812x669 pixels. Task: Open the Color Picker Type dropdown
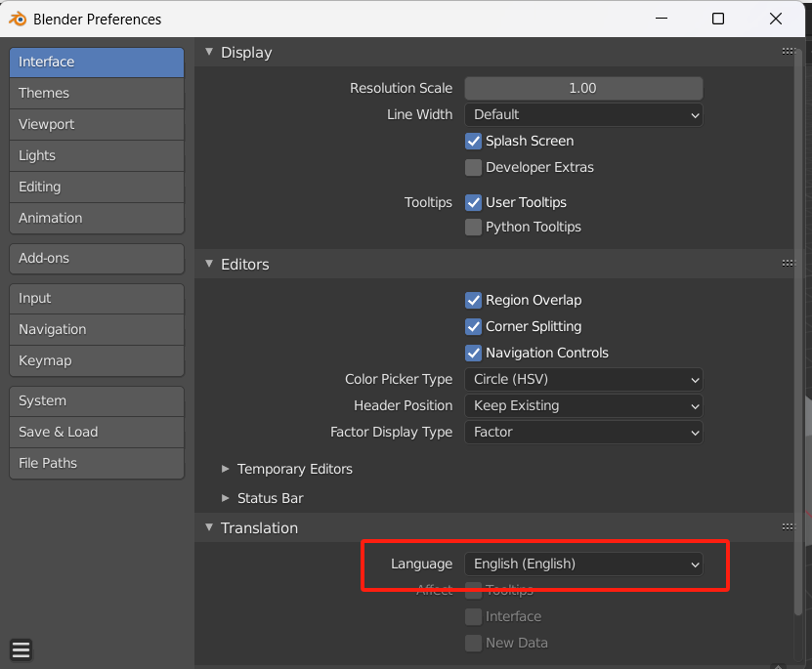tap(583, 380)
